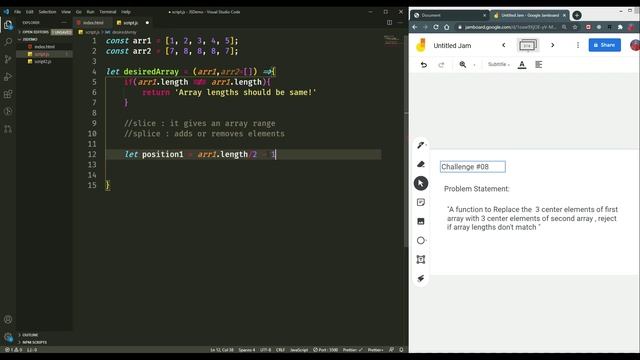Bookmark this page with the star icon

[575, 27]
